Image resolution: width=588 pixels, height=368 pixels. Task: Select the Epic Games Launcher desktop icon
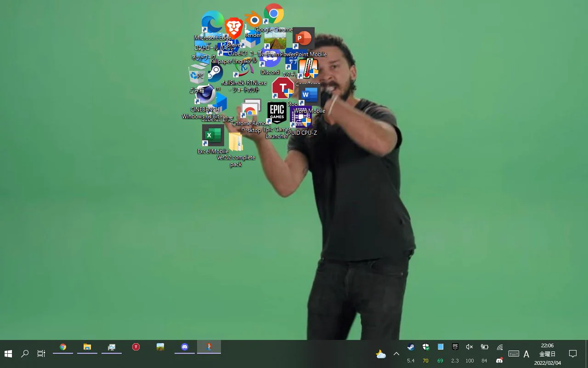click(x=277, y=113)
